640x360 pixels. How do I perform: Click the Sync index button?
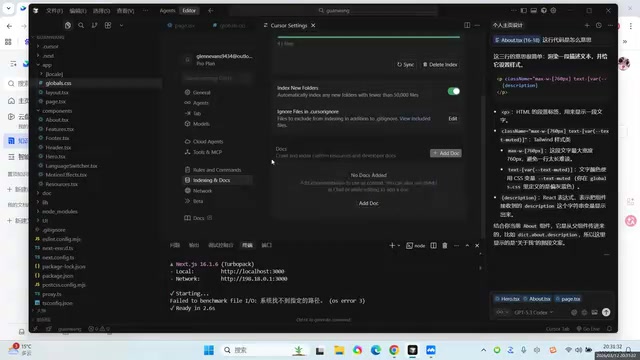click(x=405, y=64)
